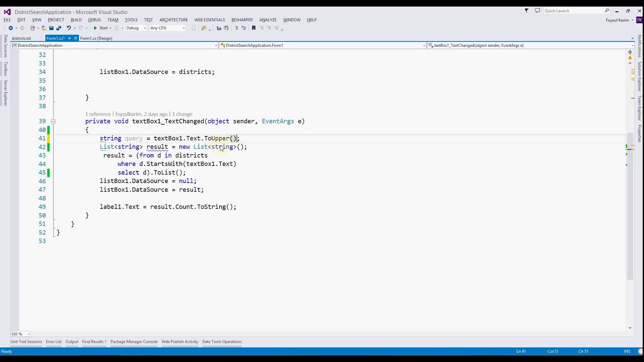Click the bookmark icon in the toolbar
Image resolution: width=644 pixels, height=362 pixels.
pos(254,28)
